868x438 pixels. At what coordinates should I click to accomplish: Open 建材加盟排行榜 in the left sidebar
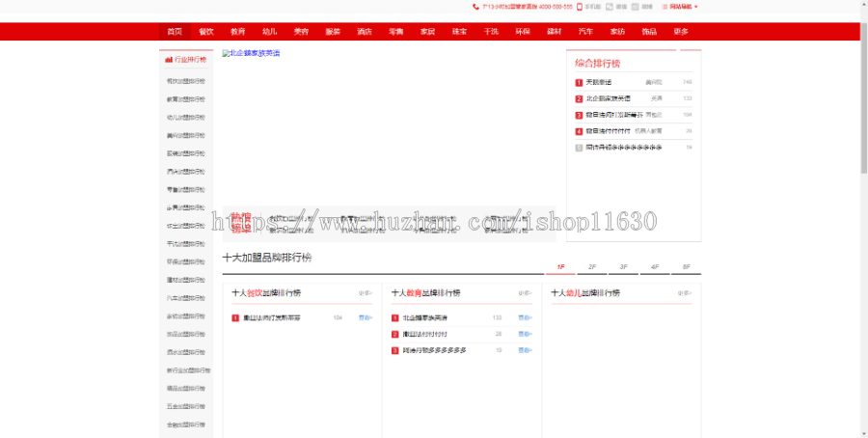click(x=186, y=280)
